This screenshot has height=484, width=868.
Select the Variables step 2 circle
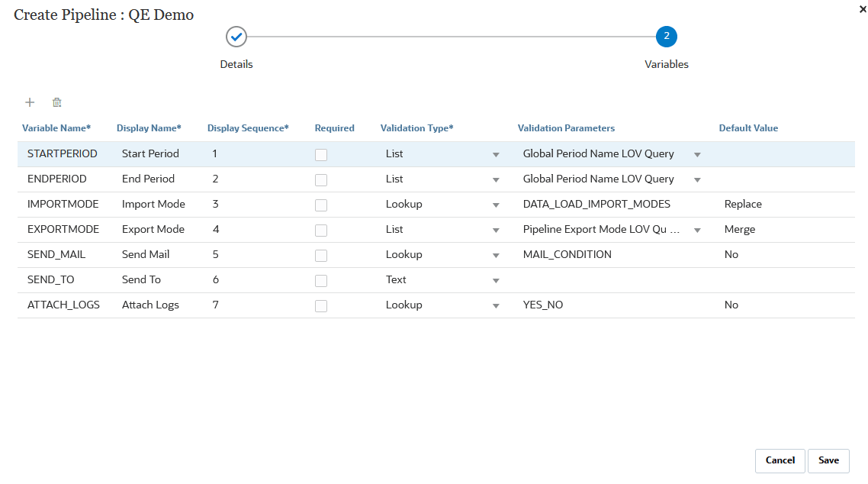click(666, 36)
